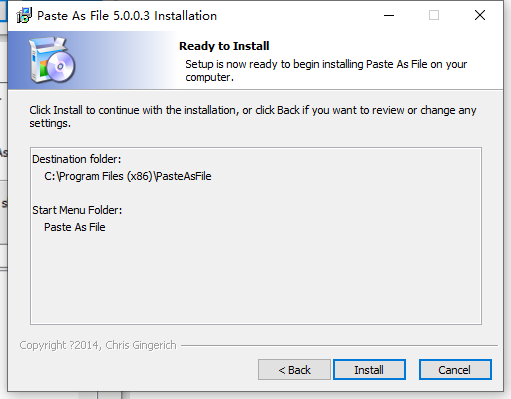The image size is (511, 399).
Task: Select the 'Setup is now ready' description text
Action: click(326, 70)
